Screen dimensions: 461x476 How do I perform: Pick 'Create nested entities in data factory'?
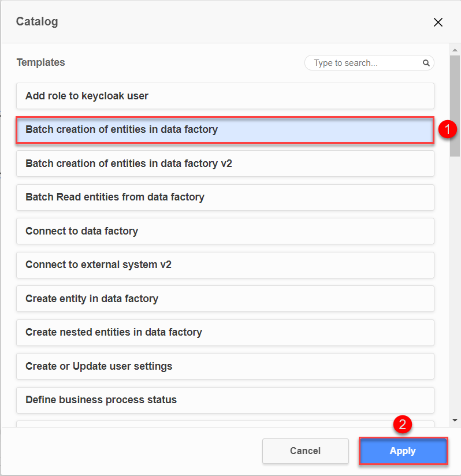coord(225,332)
